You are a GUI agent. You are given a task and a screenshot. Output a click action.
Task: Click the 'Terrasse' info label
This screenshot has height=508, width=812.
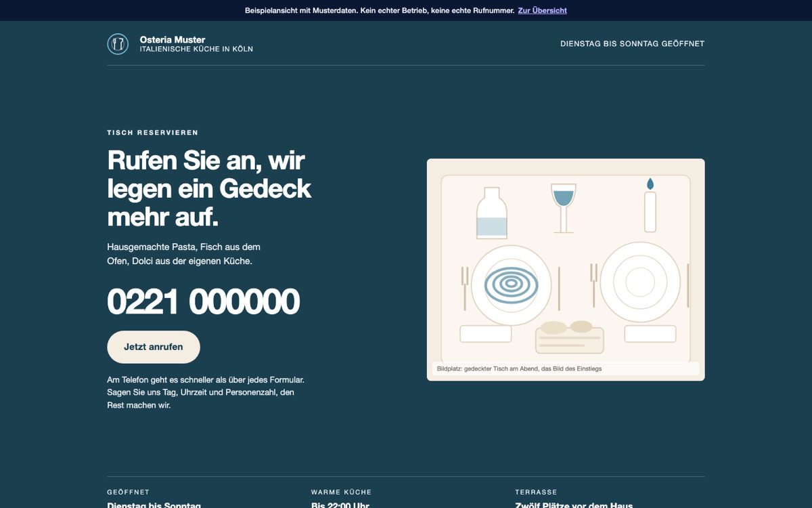(536, 492)
